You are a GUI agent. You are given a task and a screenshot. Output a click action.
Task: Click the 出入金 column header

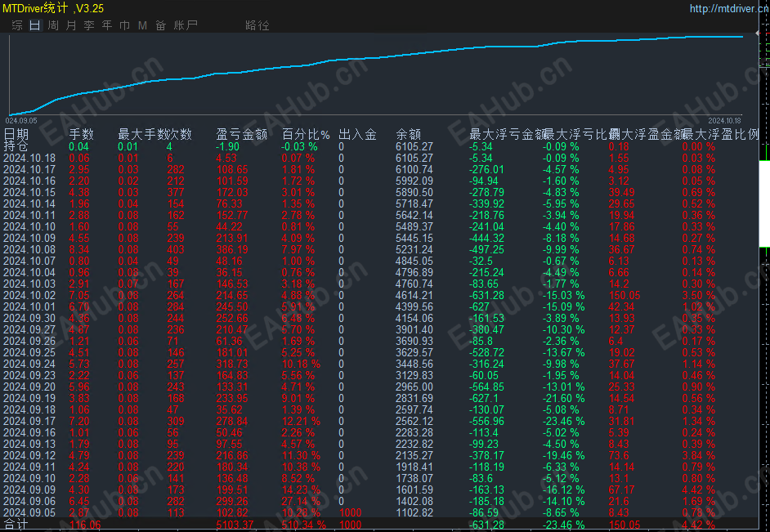click(357, 135)
